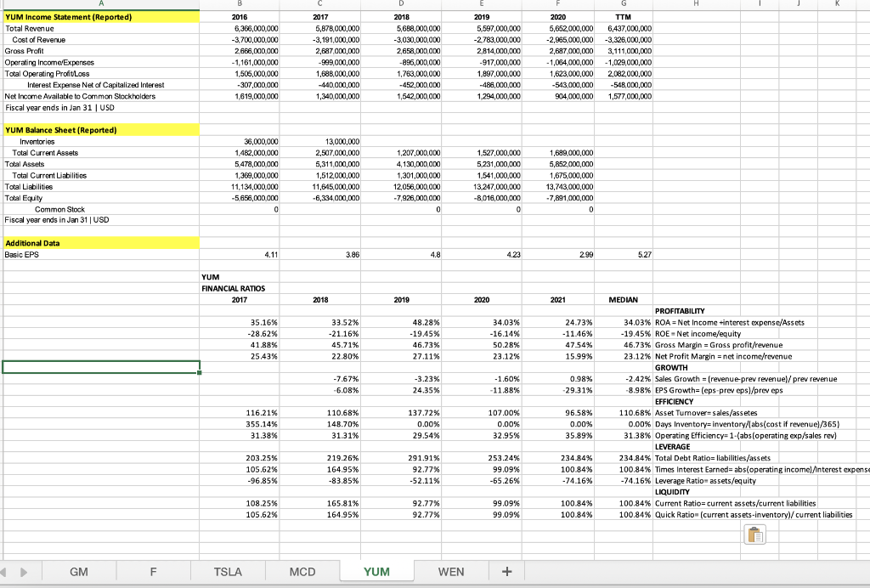
Task: Click Total Debt Ratio formula description
Action: point(713,458)
